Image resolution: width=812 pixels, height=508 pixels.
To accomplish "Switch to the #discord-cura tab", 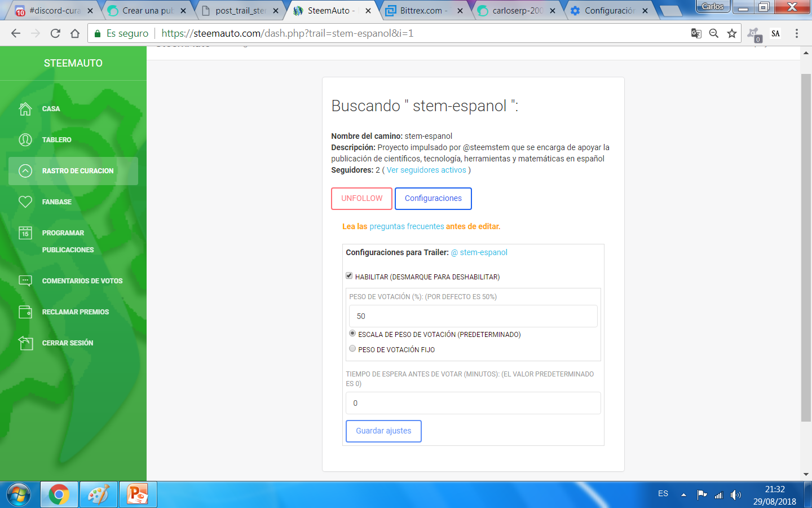I will (x=54, y=10).
